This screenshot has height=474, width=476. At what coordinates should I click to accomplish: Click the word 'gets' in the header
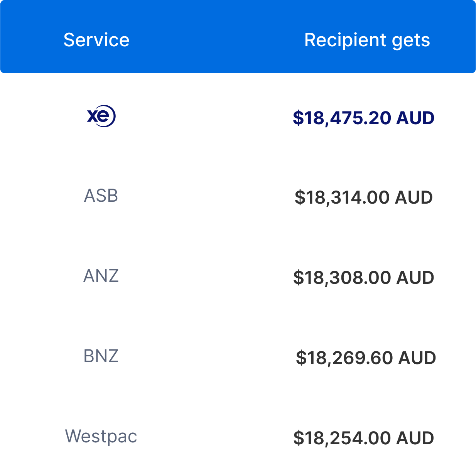[x=411, y=41]
